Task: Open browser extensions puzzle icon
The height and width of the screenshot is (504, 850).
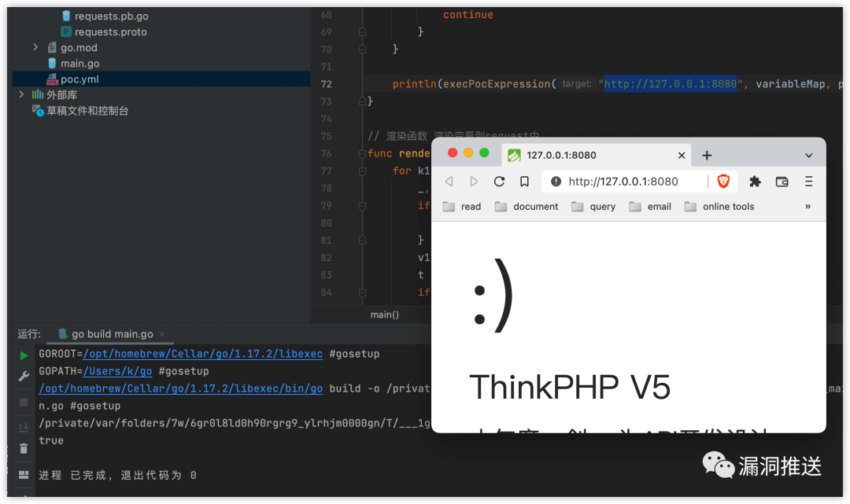Action: click(x=755, y=182)
